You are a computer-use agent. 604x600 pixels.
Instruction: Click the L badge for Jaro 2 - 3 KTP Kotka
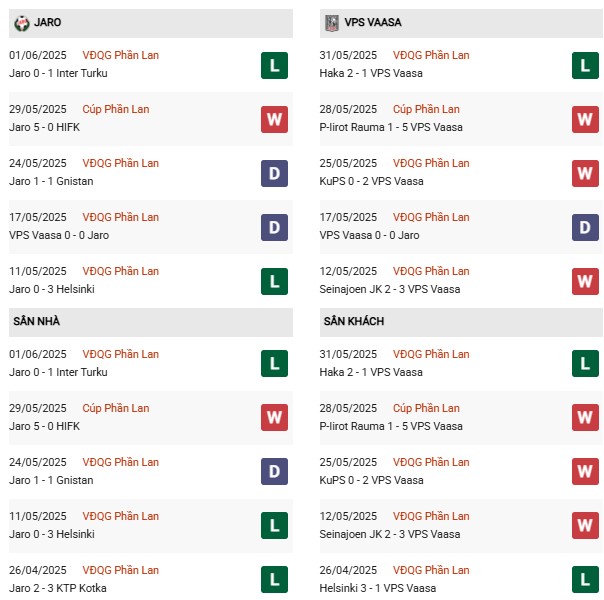click(274, 581)
